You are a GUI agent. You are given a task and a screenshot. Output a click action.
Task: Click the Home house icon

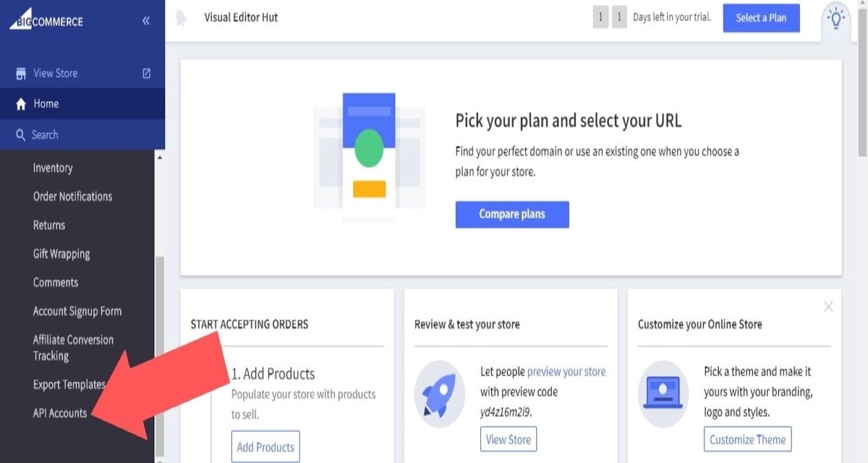click(x=21, y=104)
